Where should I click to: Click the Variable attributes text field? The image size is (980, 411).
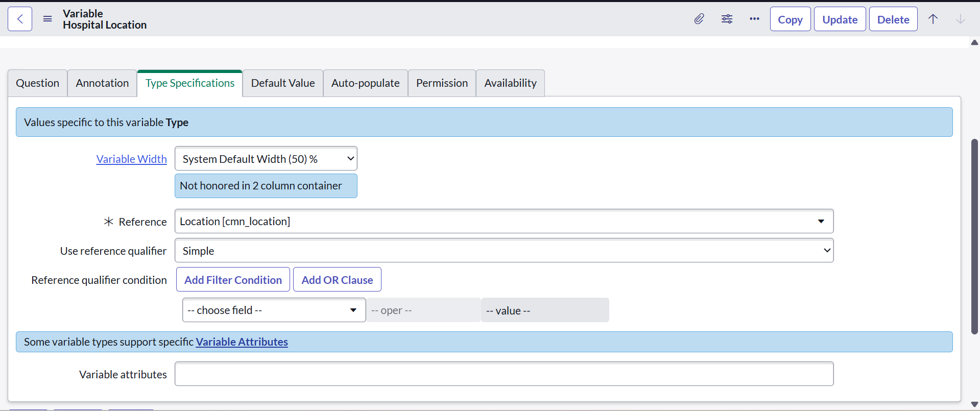504,374
